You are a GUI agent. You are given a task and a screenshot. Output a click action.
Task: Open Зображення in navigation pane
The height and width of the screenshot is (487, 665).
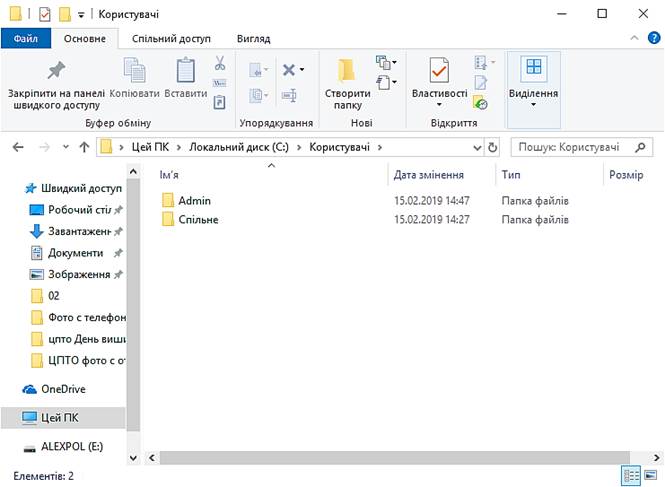pos(79,275)
